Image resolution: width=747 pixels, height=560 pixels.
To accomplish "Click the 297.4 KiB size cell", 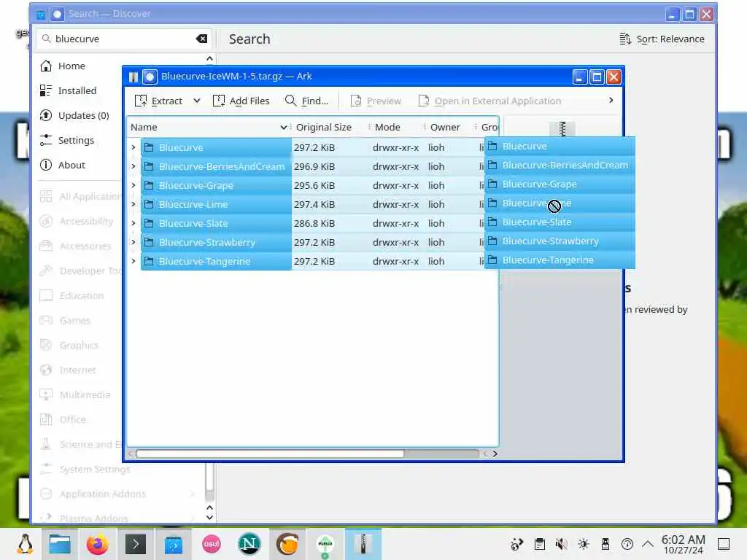I will point(314,204).
